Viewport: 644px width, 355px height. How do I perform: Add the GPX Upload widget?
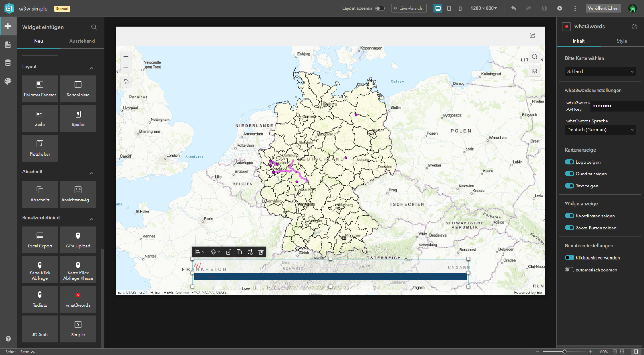(x=78, y=240)
